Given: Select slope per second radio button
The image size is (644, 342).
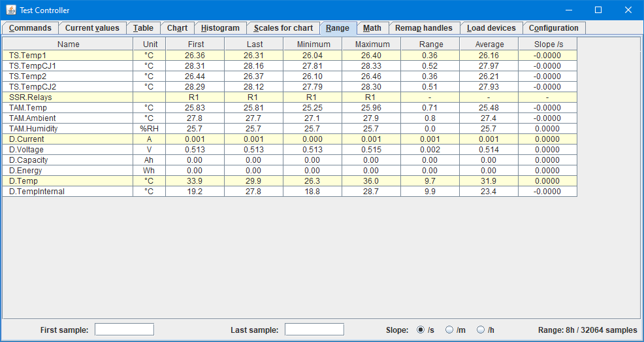Looking at the screenshot, I should coord(421,330).
